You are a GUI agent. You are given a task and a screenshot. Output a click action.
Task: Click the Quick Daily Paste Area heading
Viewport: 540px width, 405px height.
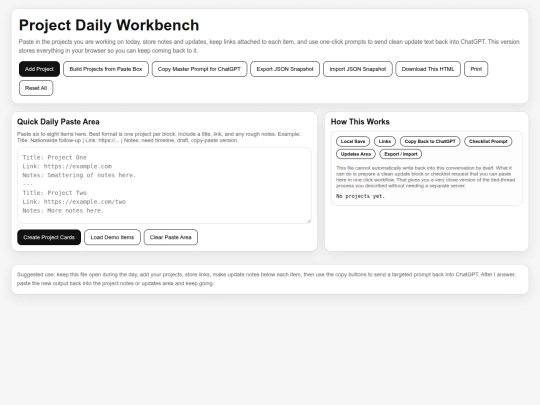(58, 122)
